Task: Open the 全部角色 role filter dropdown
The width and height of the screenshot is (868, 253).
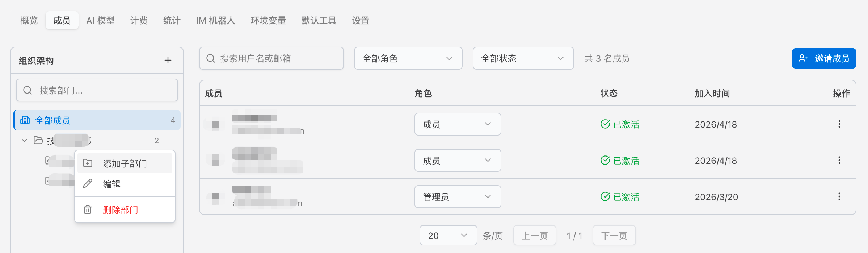Action: pos(408,58)
